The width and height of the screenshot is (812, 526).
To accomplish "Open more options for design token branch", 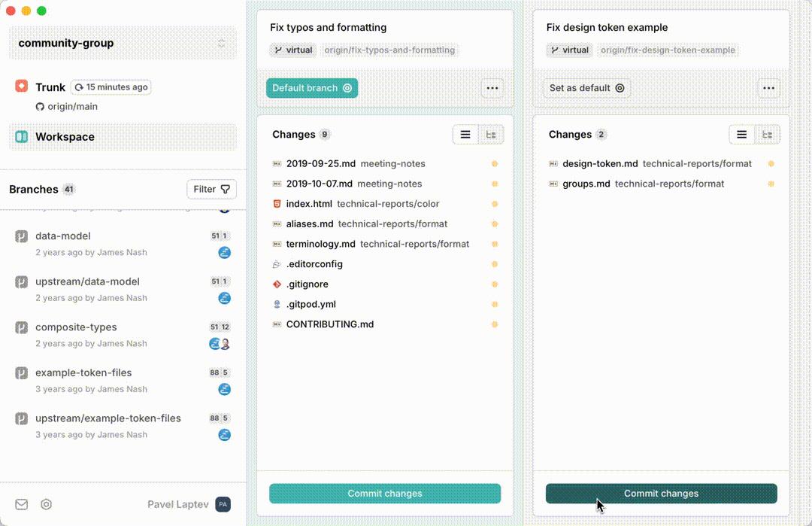I will (x=768, y=88).
